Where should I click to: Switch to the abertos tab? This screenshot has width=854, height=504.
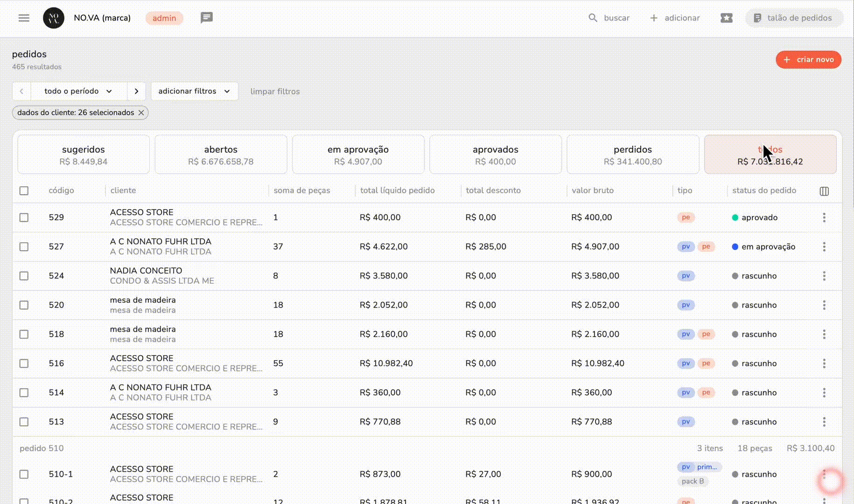(221, 154)
